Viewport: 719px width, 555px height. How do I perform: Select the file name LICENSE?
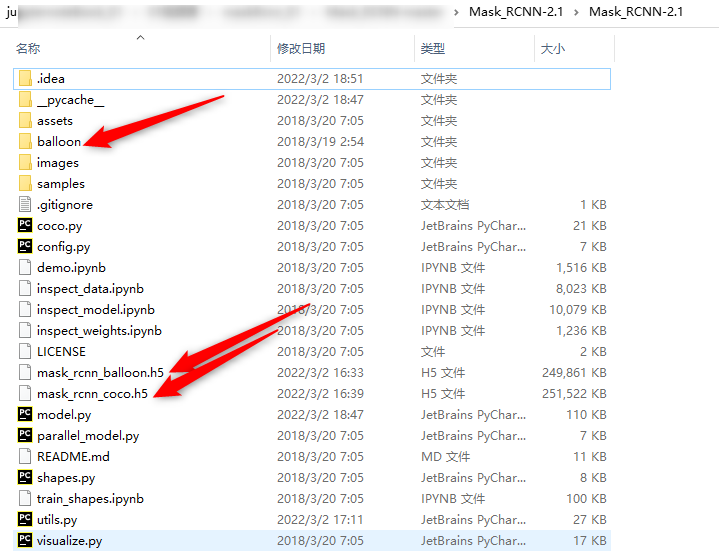61,352
